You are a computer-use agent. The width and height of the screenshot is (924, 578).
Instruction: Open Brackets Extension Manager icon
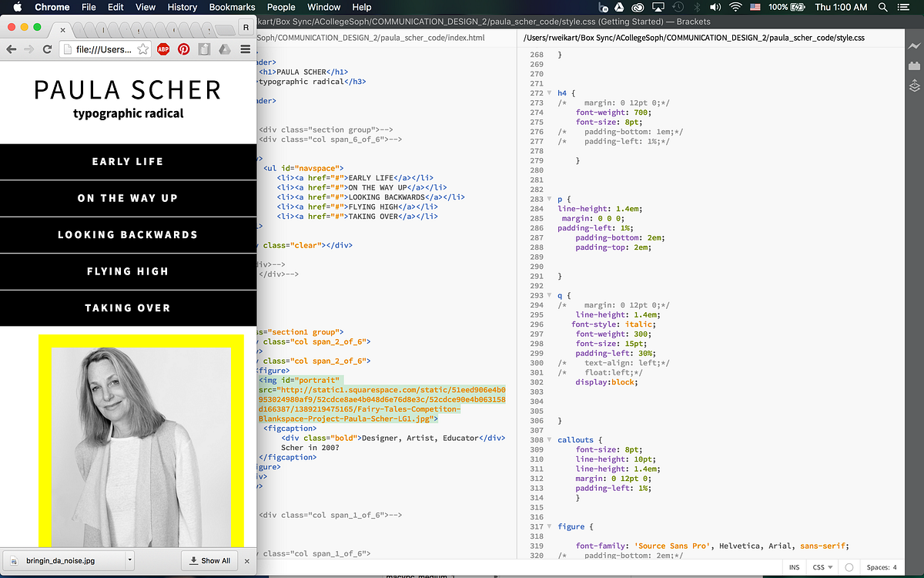click(915, 66)
